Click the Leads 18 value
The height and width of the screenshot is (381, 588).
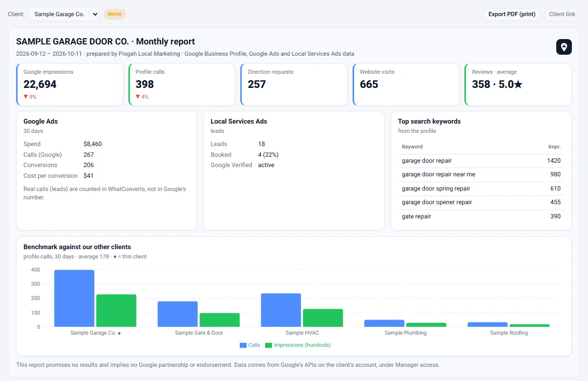pos(262,144)
